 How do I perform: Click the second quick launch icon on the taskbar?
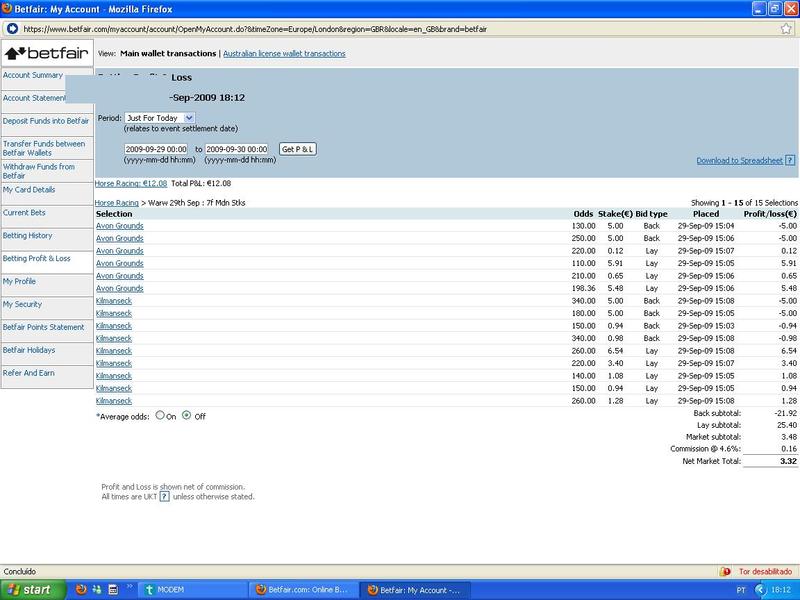(x=97, y=590)
